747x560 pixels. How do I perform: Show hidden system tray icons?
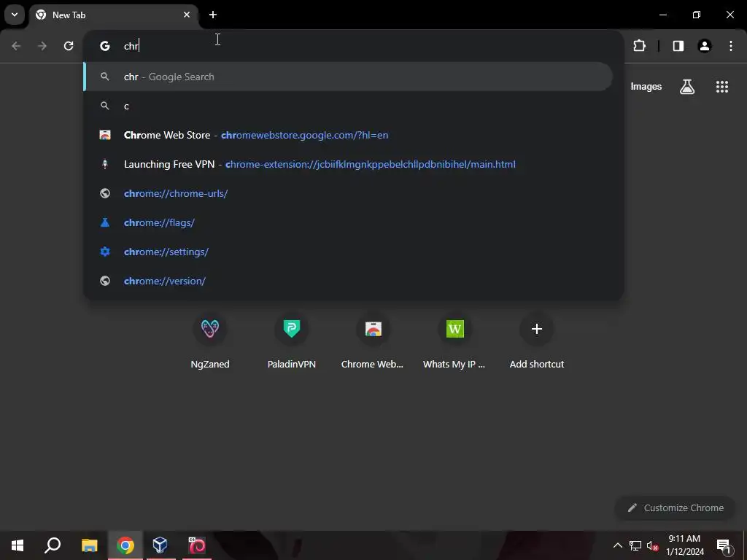(x=617, y=545)
